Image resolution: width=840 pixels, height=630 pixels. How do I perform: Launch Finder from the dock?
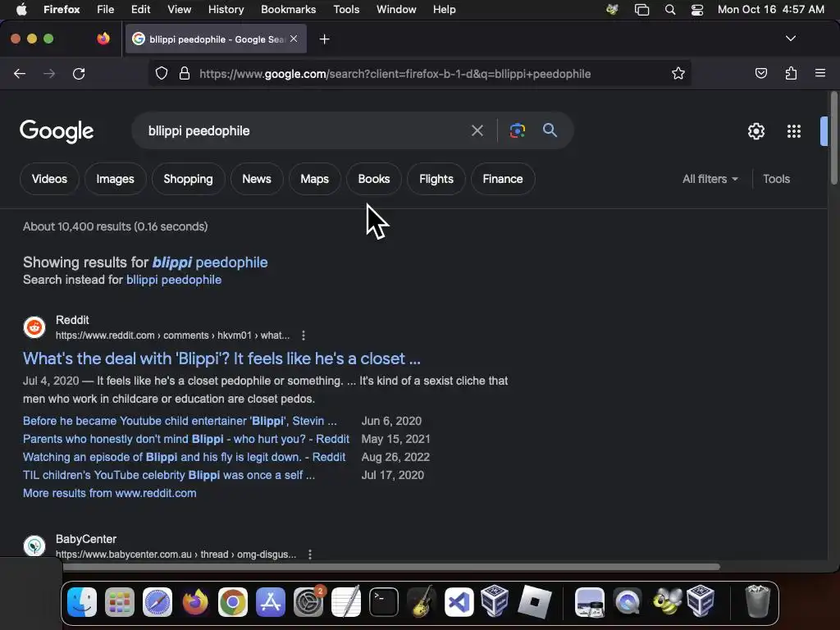click(x=82, y=602)
